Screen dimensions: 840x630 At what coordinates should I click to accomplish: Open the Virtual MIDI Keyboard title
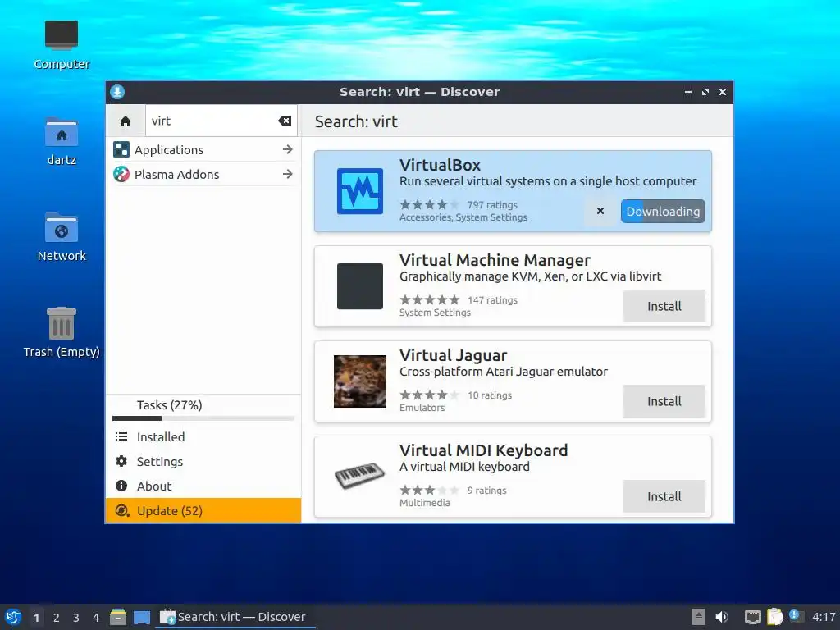click(484, 450)
